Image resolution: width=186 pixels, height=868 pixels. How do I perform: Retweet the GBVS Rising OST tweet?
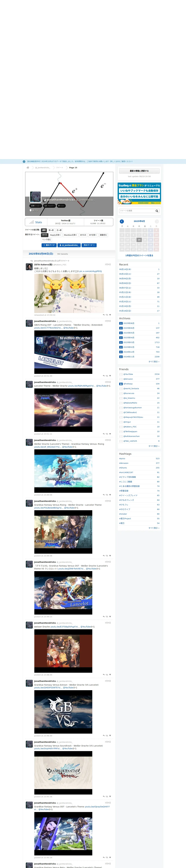click(107, 376)
